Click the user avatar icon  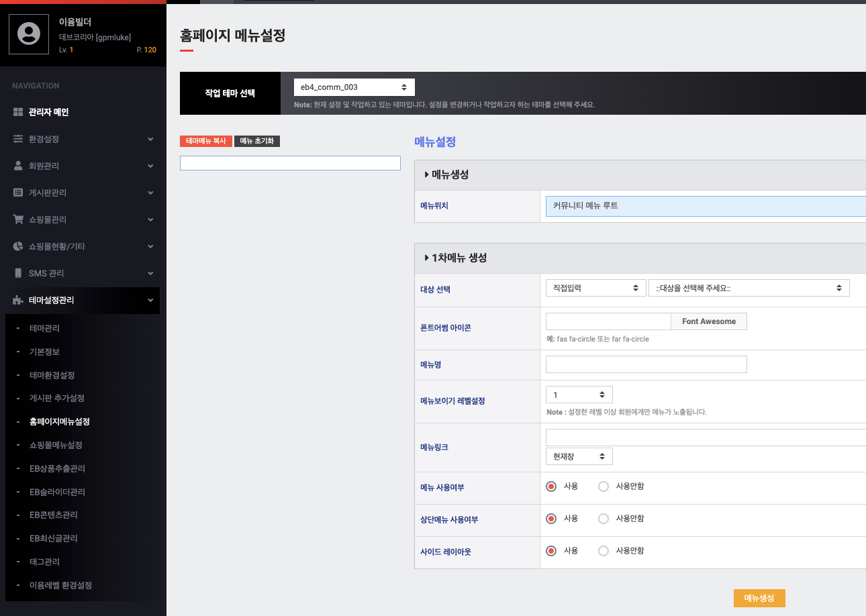28,34
